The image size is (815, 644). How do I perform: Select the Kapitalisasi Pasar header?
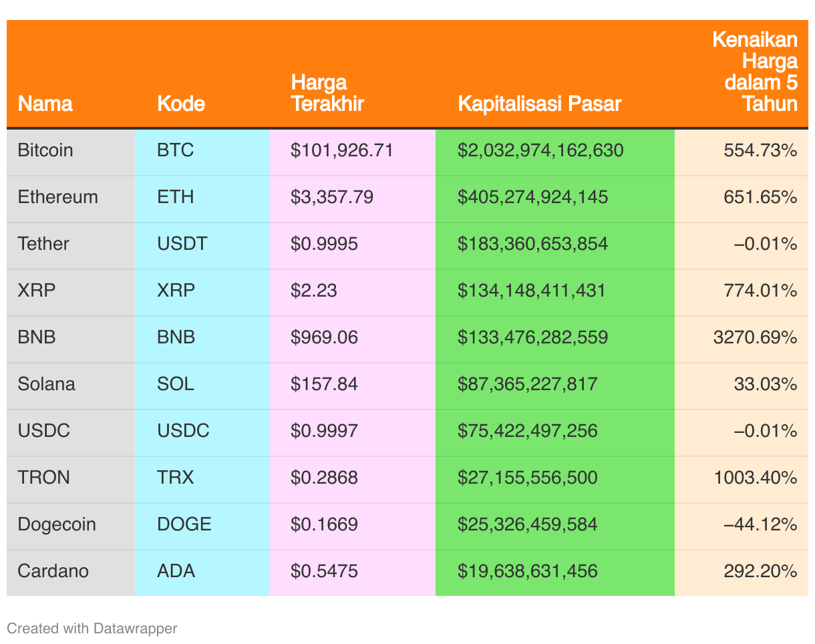coord(540,104)
